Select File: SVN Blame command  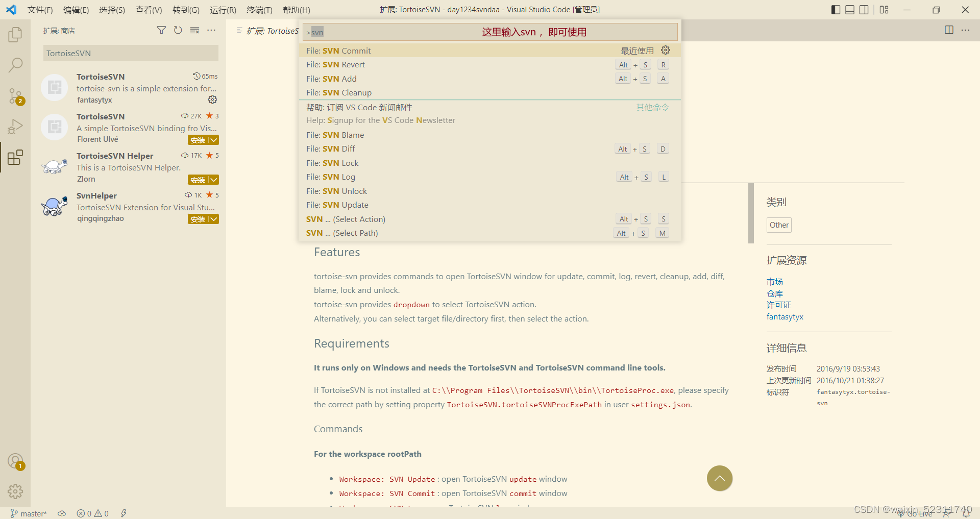490,135
